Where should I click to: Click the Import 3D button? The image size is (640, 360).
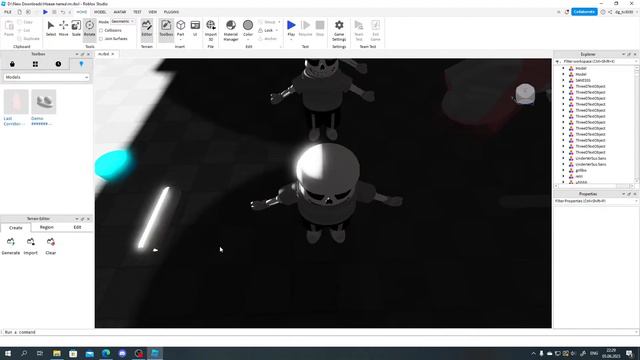point(211,30)
